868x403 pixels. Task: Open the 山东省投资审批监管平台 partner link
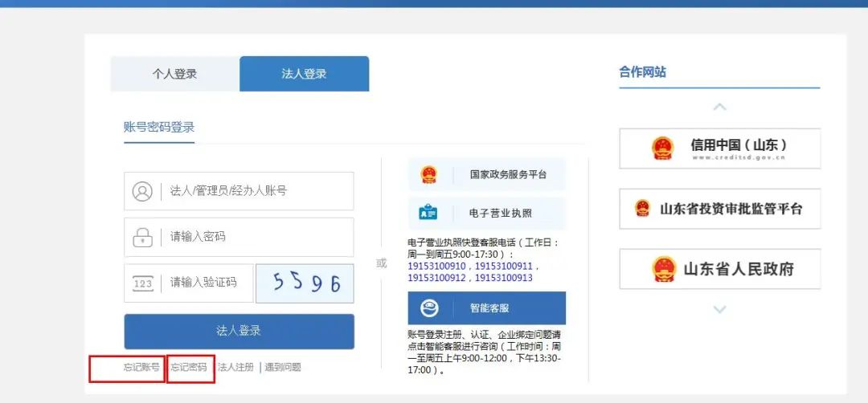719,209
